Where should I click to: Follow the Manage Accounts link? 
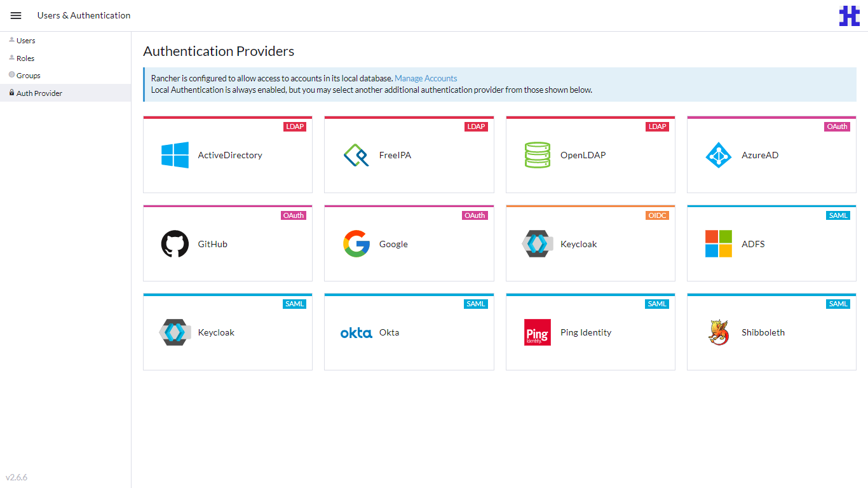[x=426, y=78]
